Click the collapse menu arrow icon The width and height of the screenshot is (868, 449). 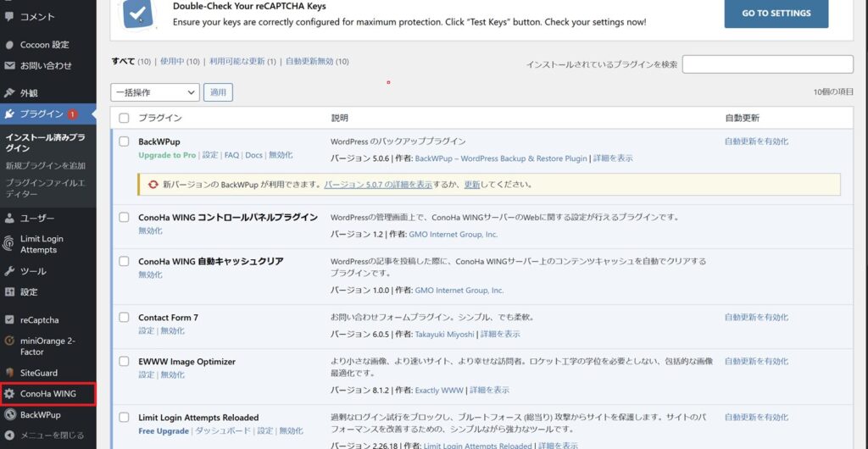[x=9, y=436]
